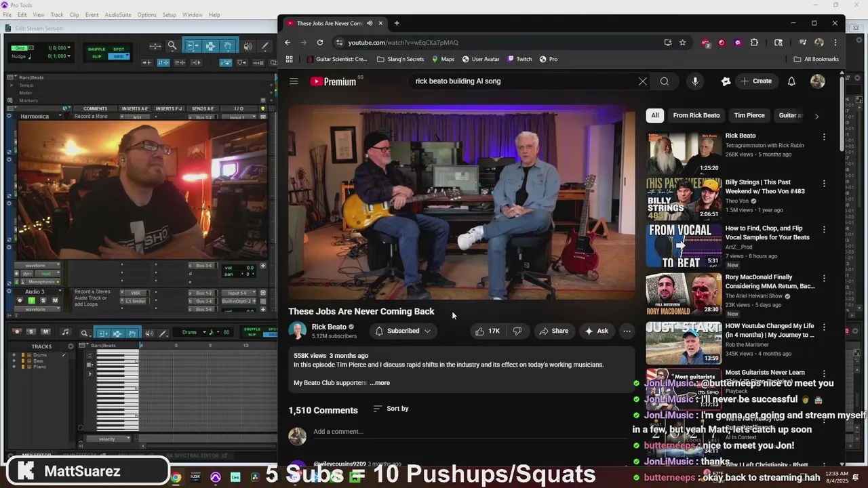Click the YouTube search magnifier button
Viewport: 868px width, 488px height.
665,81
